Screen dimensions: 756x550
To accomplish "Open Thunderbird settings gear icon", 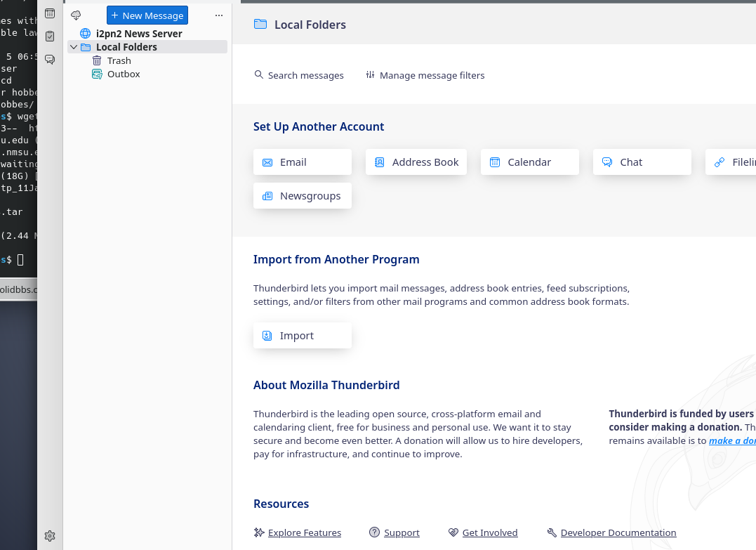I will pyautogui.click(x=50, y=536).
